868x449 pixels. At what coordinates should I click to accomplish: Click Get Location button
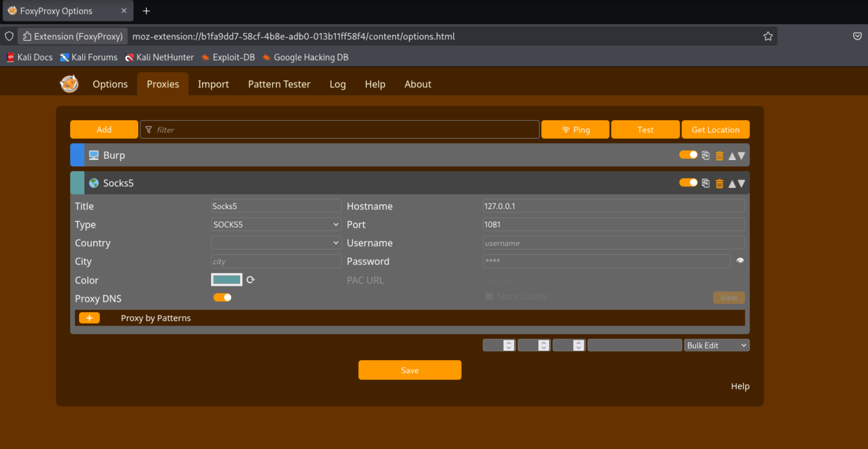(715, 130)
